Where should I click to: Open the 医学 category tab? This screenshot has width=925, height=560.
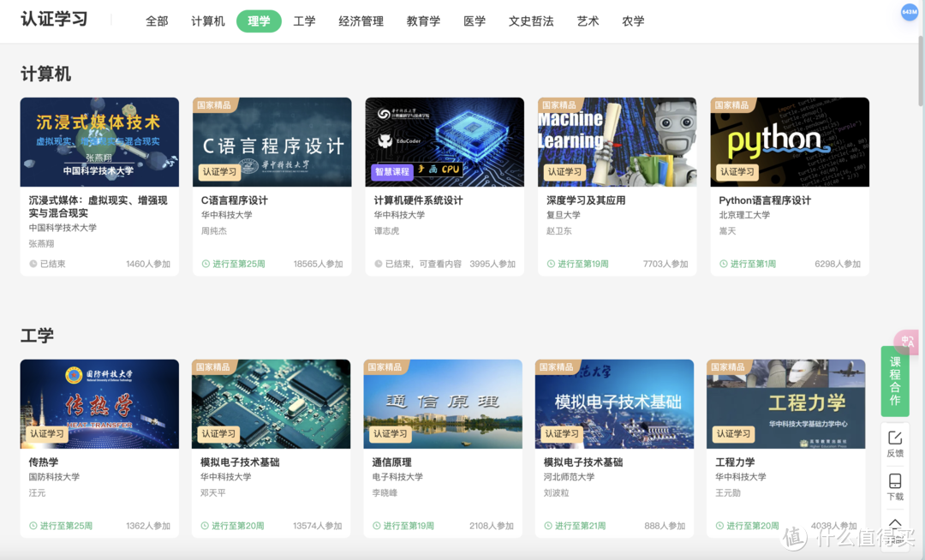pos(474,21)
